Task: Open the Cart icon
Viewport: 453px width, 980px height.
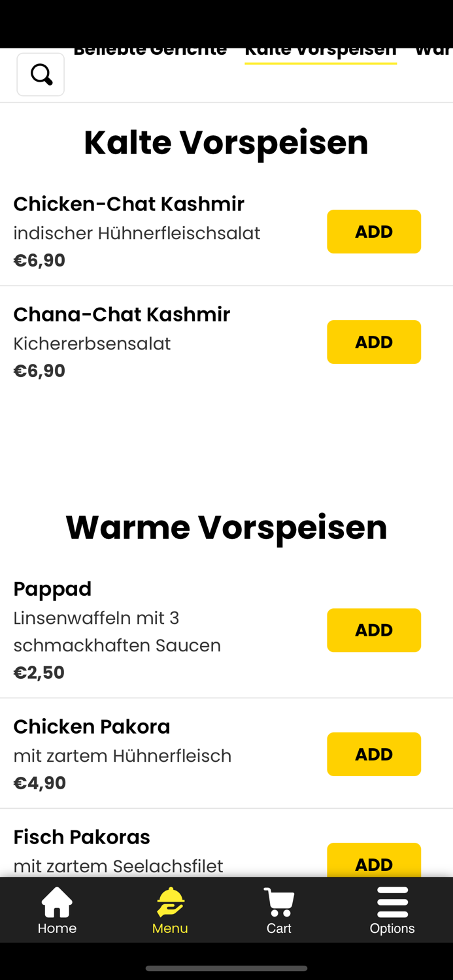Action: (279, 909)
